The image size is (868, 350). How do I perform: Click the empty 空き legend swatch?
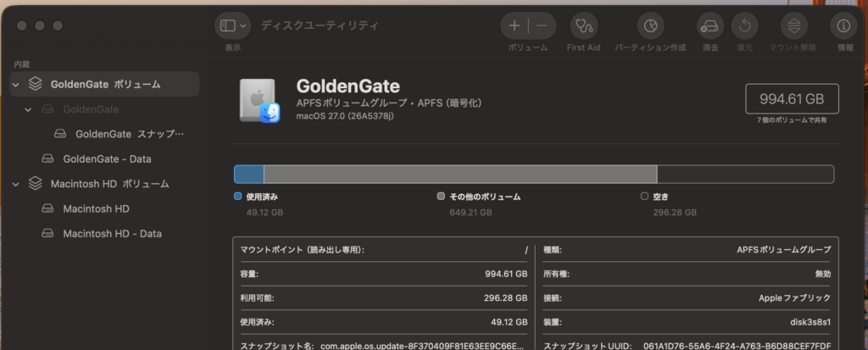(644, 196)
